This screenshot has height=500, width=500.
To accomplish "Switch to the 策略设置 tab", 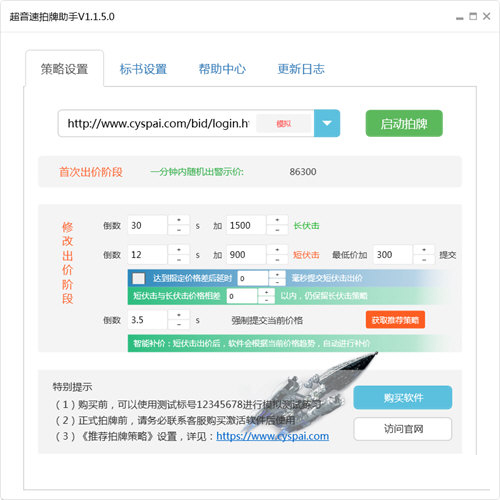I will click(x=64, y=69).
